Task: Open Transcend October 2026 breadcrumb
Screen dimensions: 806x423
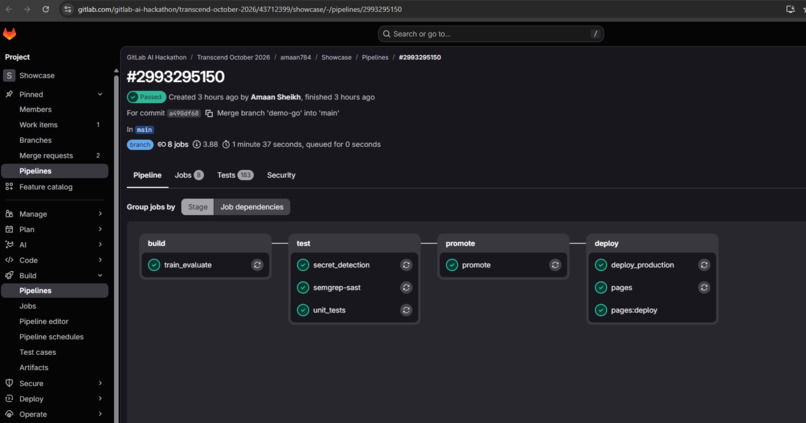Action: coord(233,58)
